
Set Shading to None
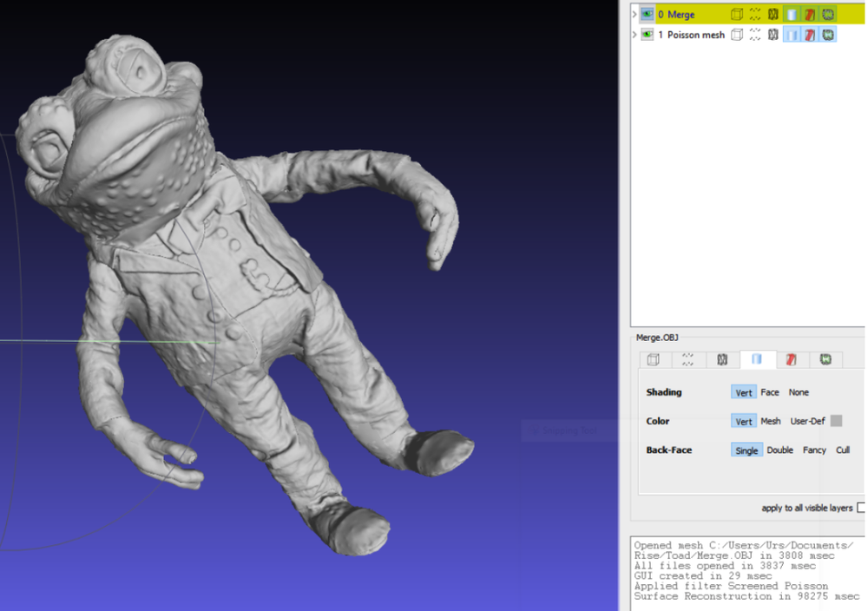tap(799, 392)
